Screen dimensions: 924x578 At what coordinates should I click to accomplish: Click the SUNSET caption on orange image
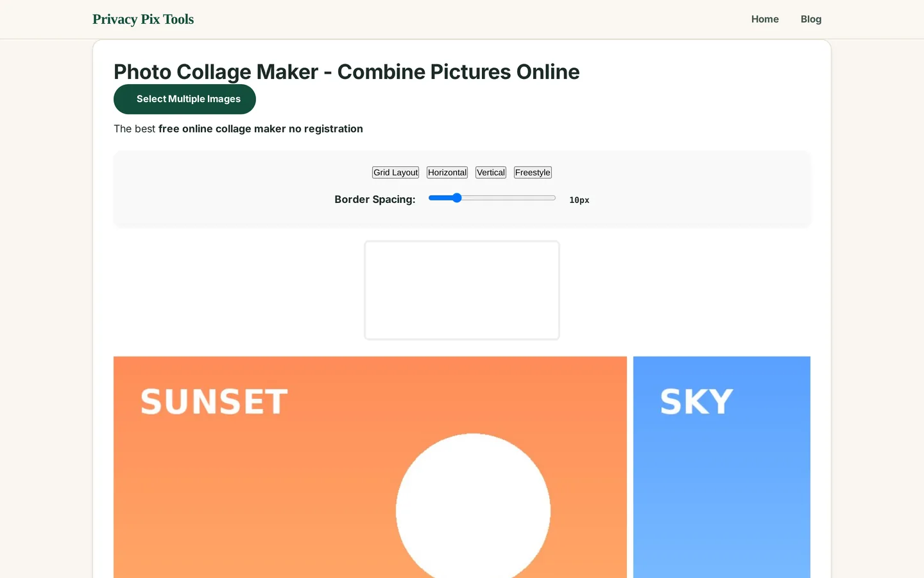214,402
